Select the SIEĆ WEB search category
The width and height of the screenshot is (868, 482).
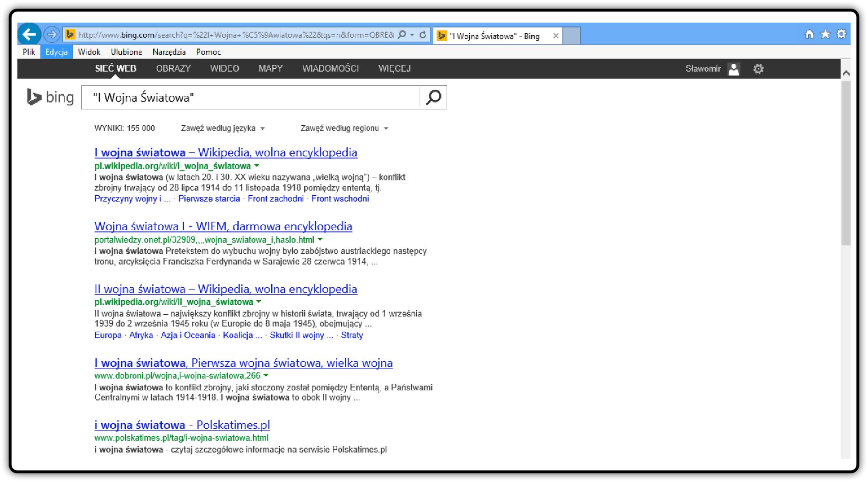(x=116, y=69)
